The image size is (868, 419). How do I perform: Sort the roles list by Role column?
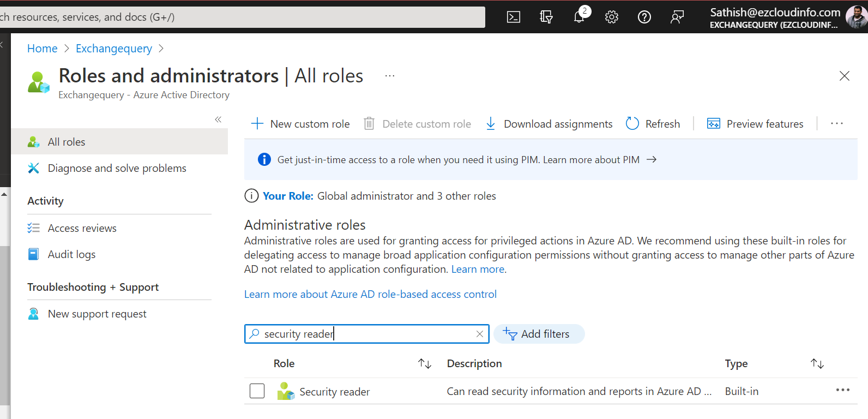pyautogui.click(x=425, y=363)
